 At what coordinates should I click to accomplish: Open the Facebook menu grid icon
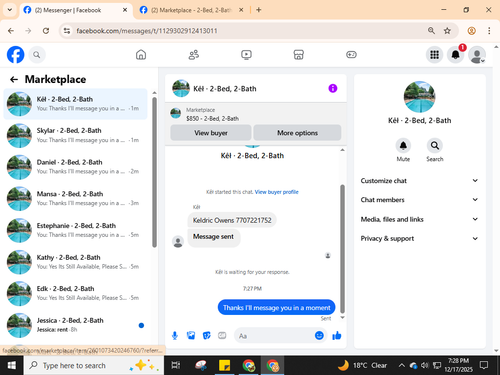tap(434, 55)
